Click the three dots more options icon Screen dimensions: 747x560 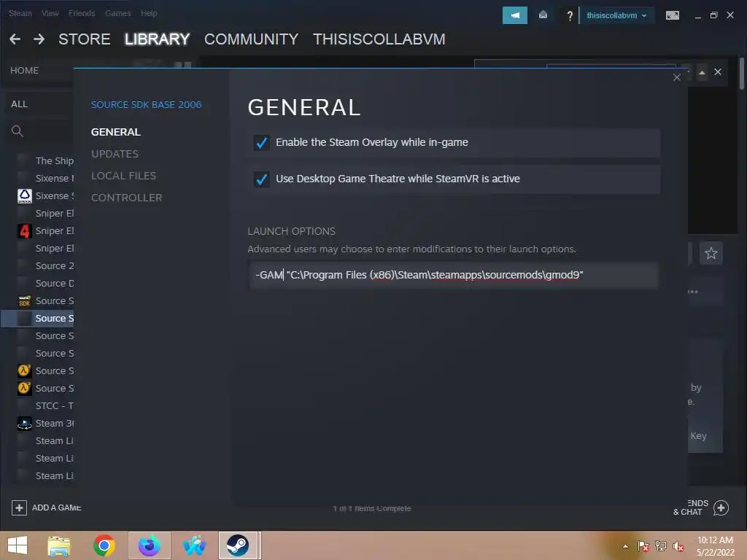click(693, 292)
